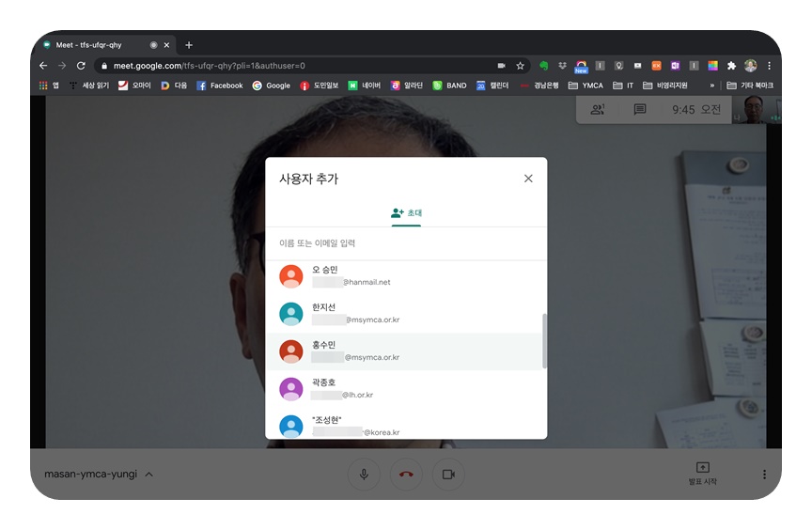812x530 pixels.
Task: Open the camera permission icon in address bar
Action: pyautogui.click(x=501, y=66)
